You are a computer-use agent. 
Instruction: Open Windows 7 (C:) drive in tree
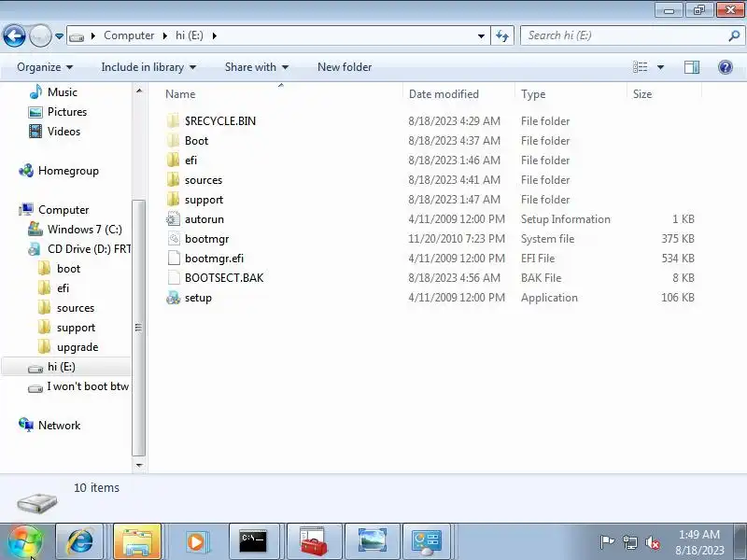point(84,230)
